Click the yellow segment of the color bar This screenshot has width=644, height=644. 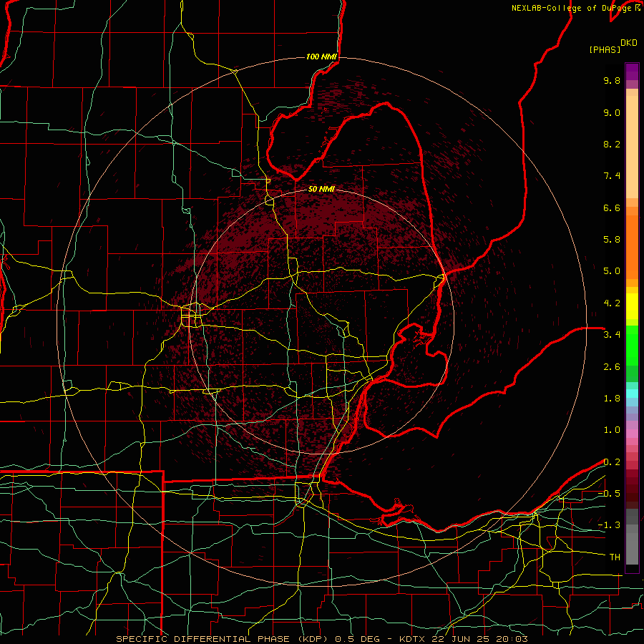[632, 306]
